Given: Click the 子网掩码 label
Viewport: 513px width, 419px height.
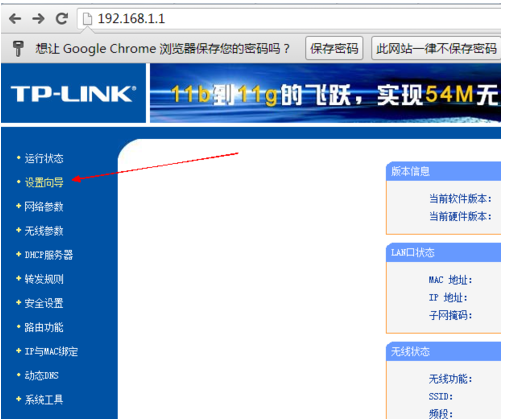Looking at the screenshot, I should pos(451,315).
